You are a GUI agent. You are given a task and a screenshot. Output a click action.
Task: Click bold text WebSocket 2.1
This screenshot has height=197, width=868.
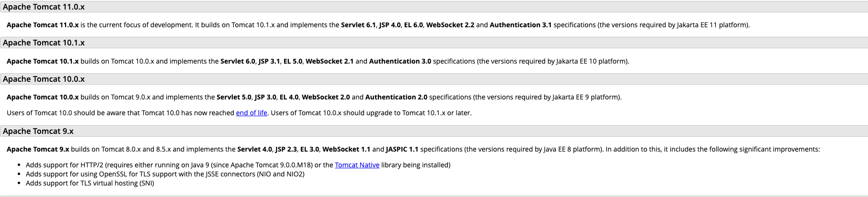330,61
